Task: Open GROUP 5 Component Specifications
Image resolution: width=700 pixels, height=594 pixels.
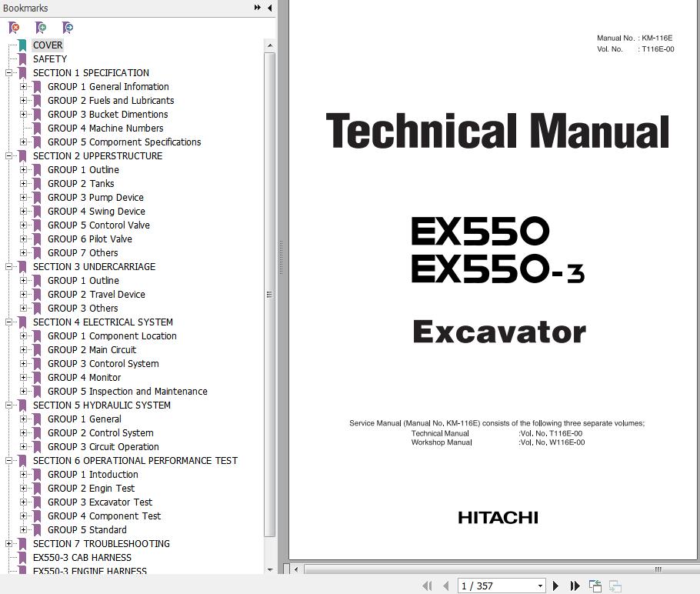Action: [124, 142]
